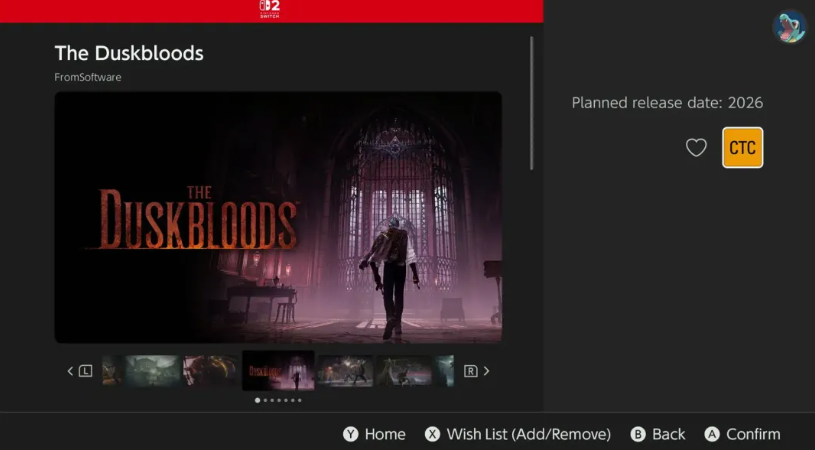Click the FromSoftware publisher text

[88, 77]
